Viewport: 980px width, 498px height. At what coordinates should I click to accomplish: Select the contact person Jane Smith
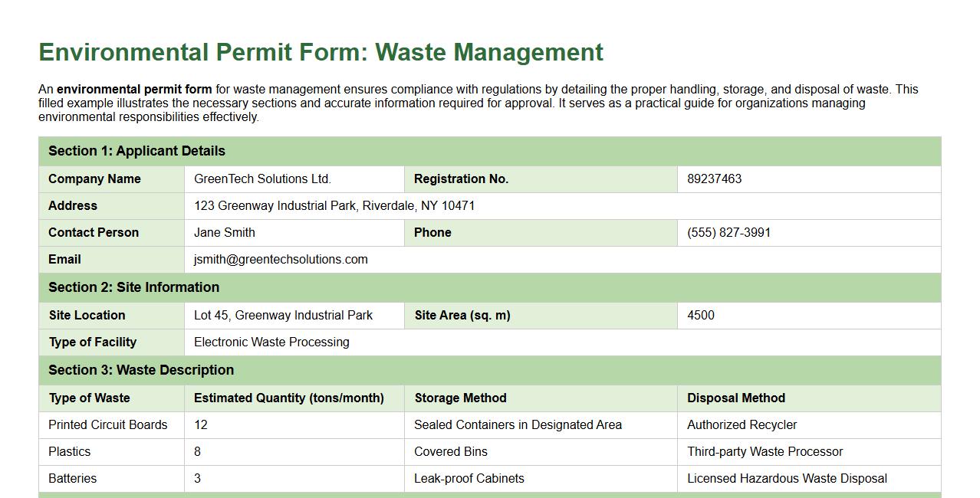click(x=224, y=232)
